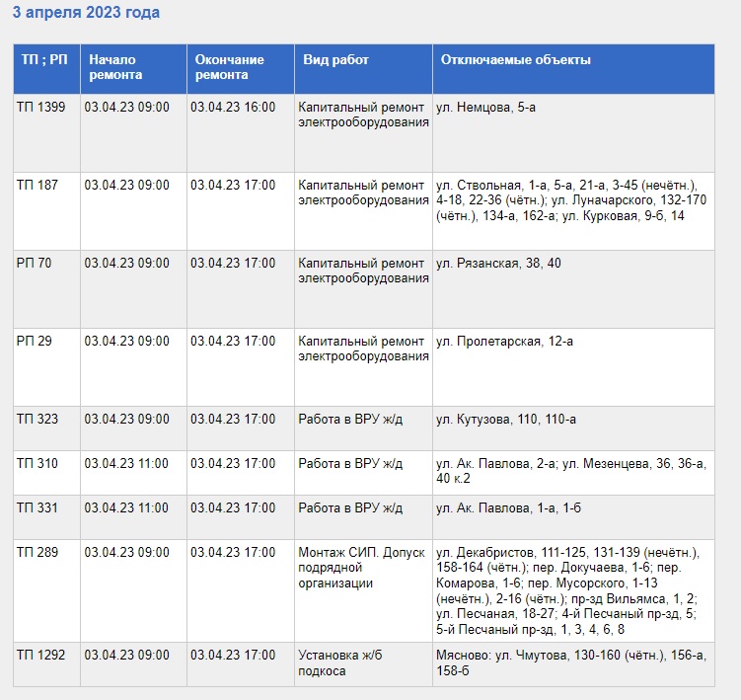
Task: Click the address 'ул. Немцова, 5-а'
Action: [x=485, y=108]
